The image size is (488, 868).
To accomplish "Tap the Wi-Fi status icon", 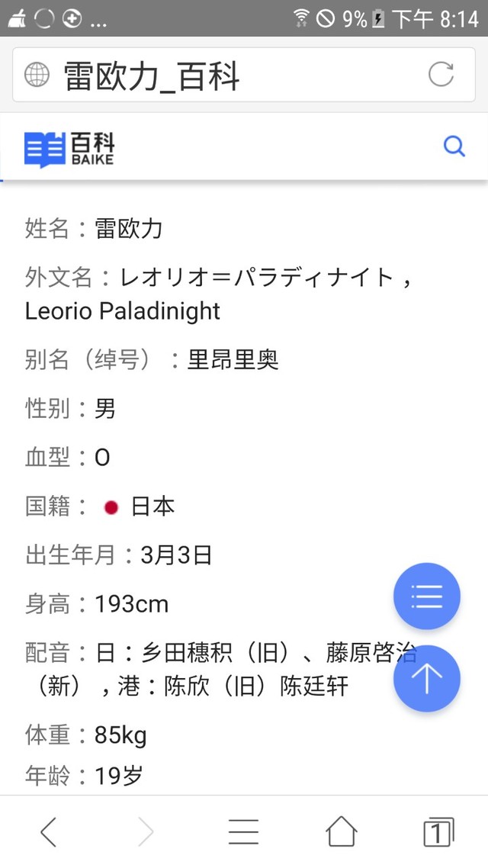I will tap(302, 18).
